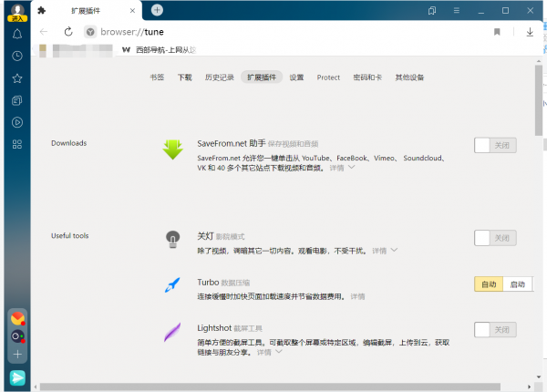The width and height of the screenshot is (547, 392).
Task: Click the SaveFrom.net green arrow icon
Action: pos(172,150)
